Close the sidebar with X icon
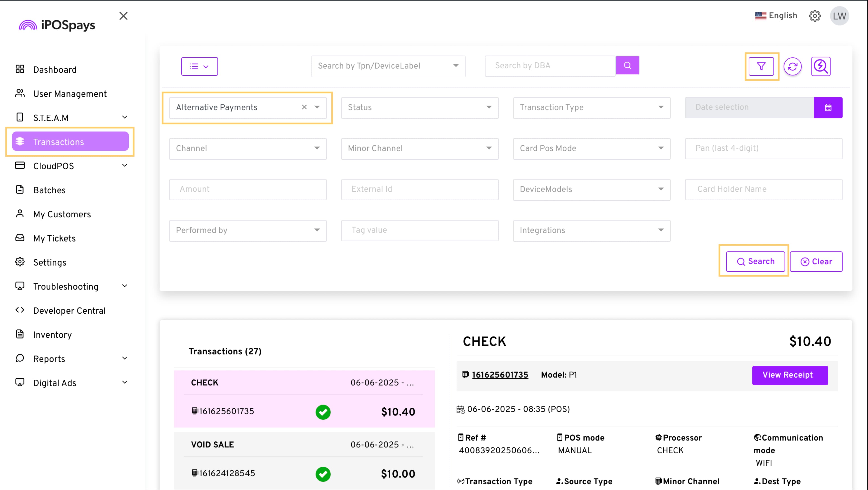 [x=123, y=16]
